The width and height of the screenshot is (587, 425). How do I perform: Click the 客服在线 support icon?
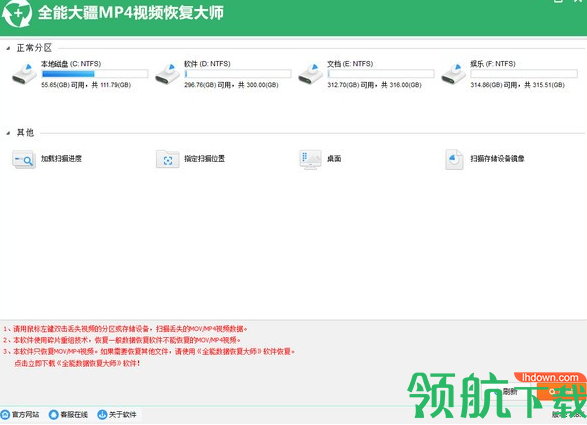pos(54,415)
